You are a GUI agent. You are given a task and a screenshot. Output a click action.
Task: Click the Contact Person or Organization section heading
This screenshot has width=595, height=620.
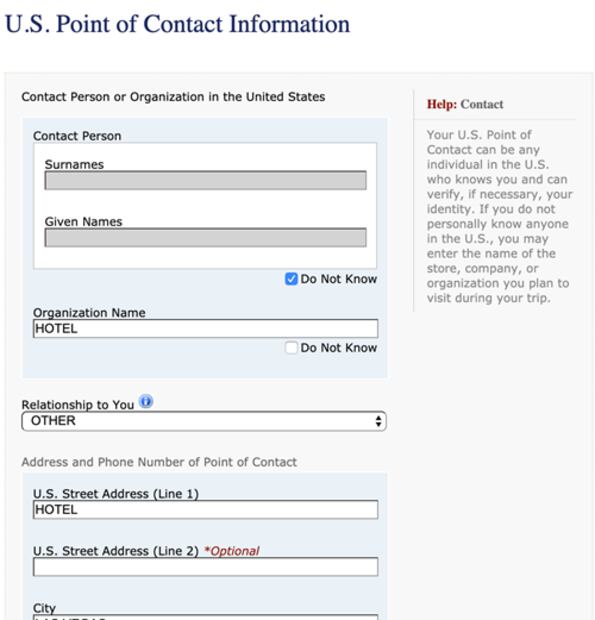pyautogui.click(x=173, y=97)
